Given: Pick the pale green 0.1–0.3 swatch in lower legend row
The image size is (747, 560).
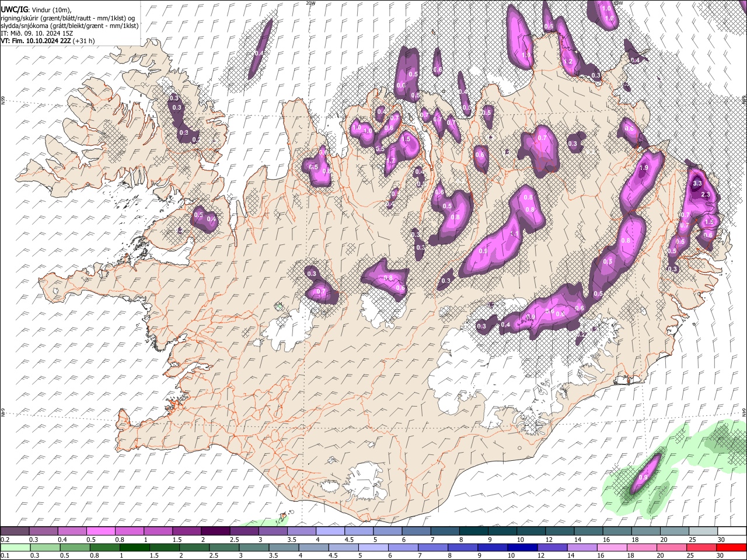Looking at the screenshot, I should [x=15, y=547].
